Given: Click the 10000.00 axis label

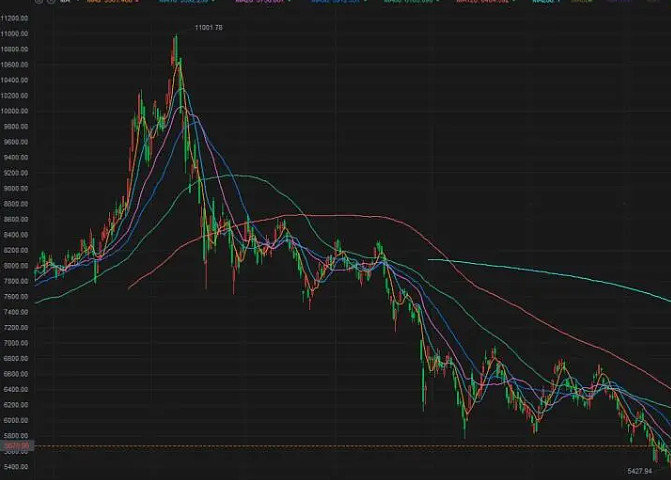Looking at the screenshot, I should pyautogui.click(x=15, y=111).
